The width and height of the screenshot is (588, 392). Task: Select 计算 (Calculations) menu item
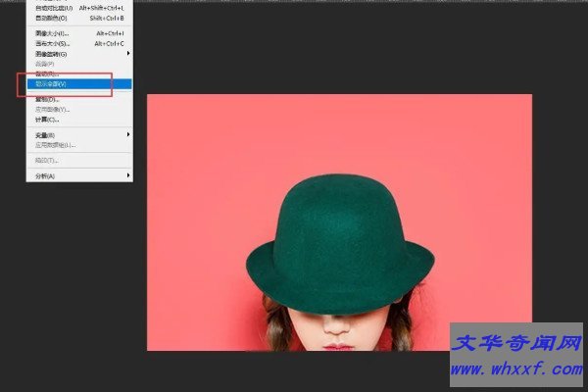47,120
